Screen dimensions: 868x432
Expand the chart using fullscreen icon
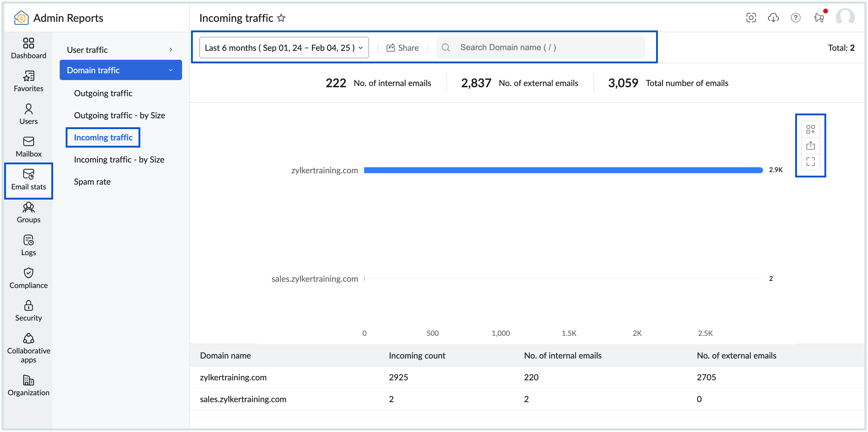coord(811,162)
